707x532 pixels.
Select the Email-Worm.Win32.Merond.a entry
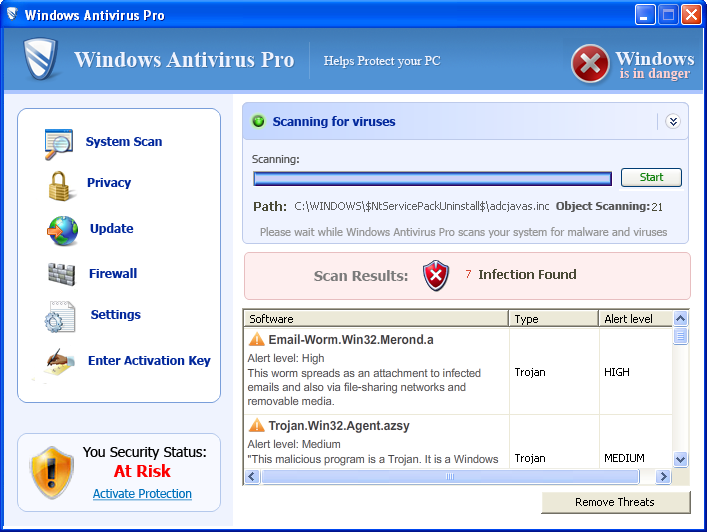(x=351, y=339)
